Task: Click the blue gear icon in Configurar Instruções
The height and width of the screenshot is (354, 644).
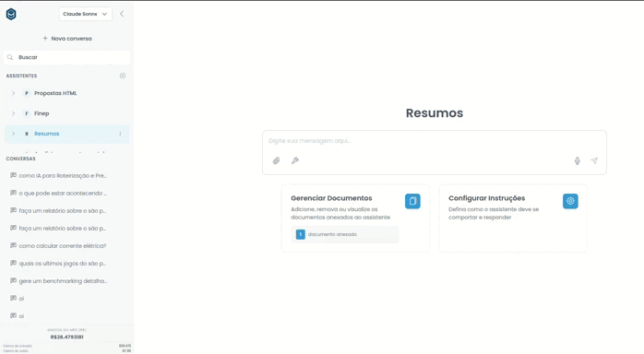Action: point(570,201)
